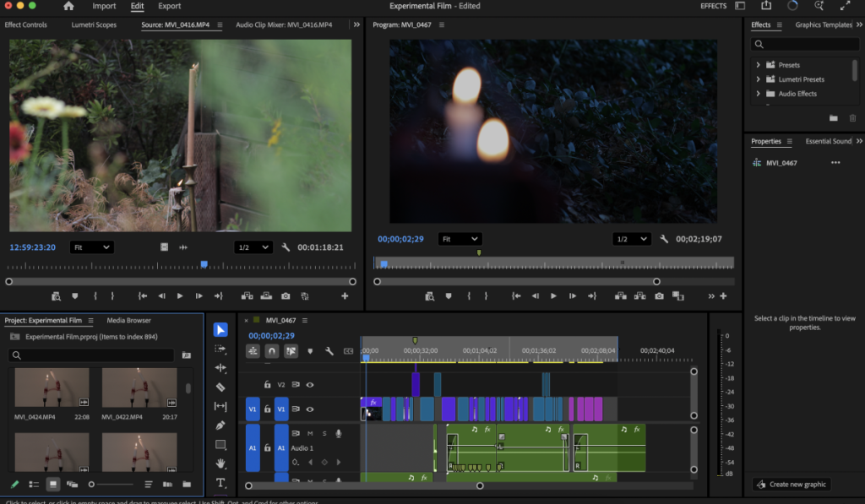Click Insert button in Source monitor
This screenshot has width=865, height=504.
click(248, 296)
